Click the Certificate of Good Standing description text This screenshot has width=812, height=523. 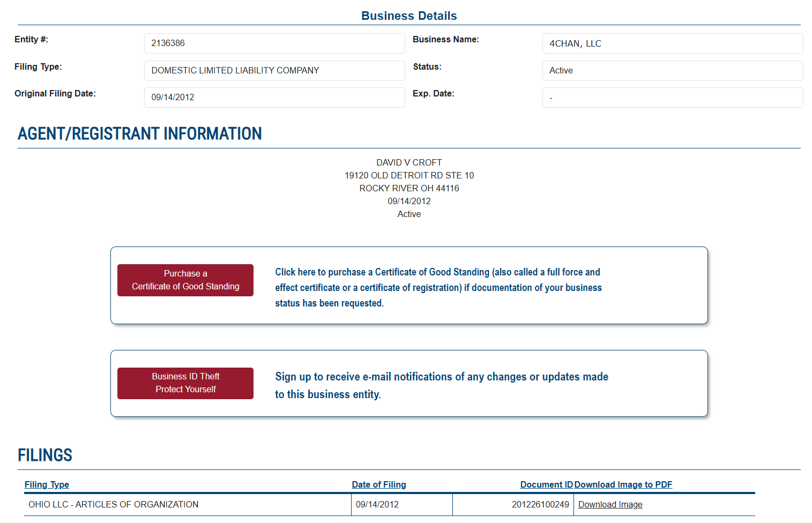[438, 287]
